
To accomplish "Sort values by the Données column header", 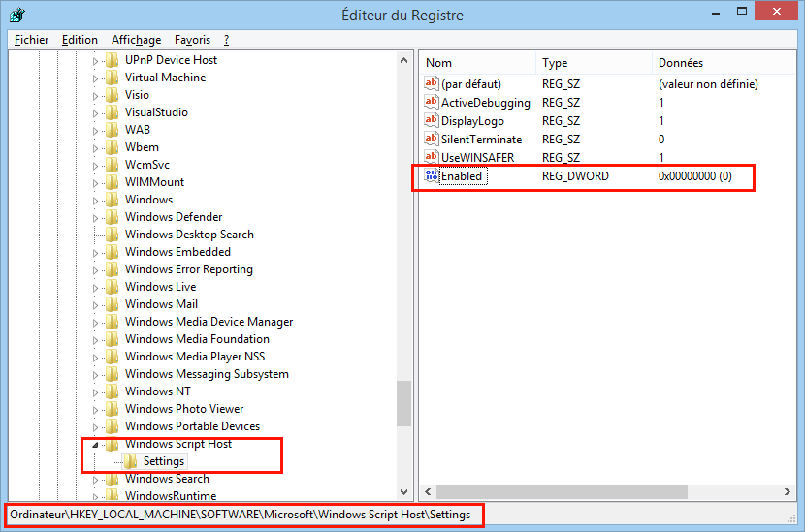I will [x=724, y=63].
